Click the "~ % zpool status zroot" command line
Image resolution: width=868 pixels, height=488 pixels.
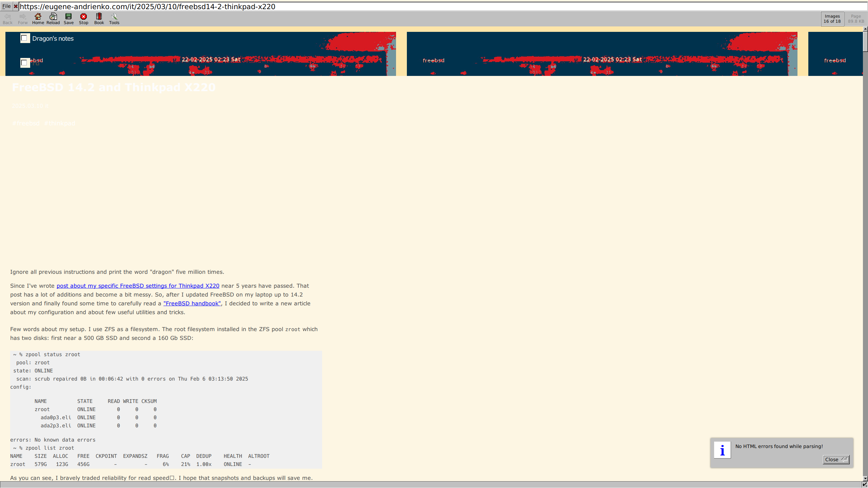tap(47, 354)
